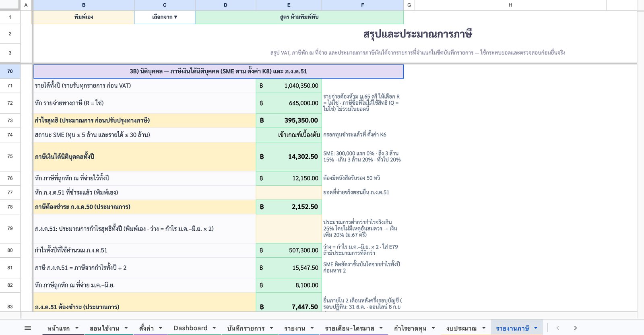
Task: Select column B header
Action: [x=84, y=5]
